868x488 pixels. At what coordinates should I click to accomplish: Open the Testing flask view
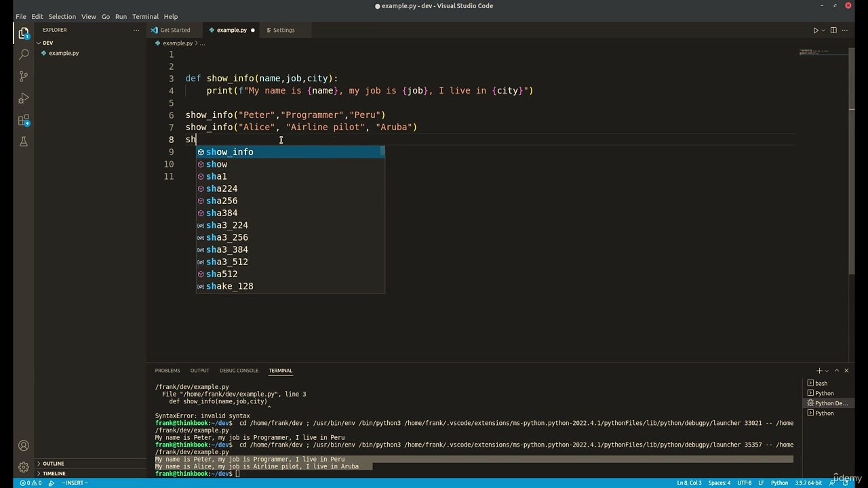[x=24, y=142]
